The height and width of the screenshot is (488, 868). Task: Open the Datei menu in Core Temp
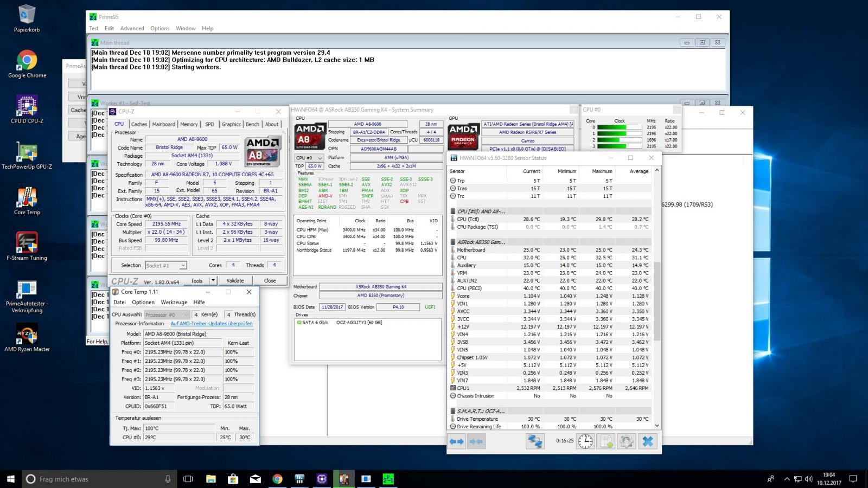pyautogui.click(x=119, y=303)
